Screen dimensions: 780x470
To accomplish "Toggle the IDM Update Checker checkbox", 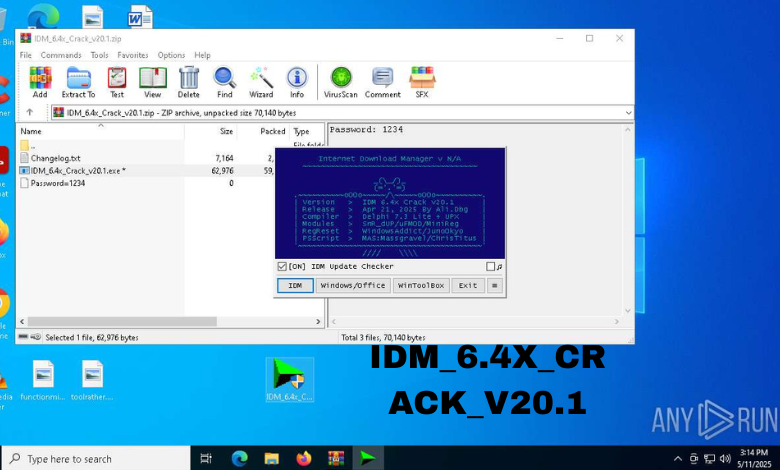I will (282, 267).
